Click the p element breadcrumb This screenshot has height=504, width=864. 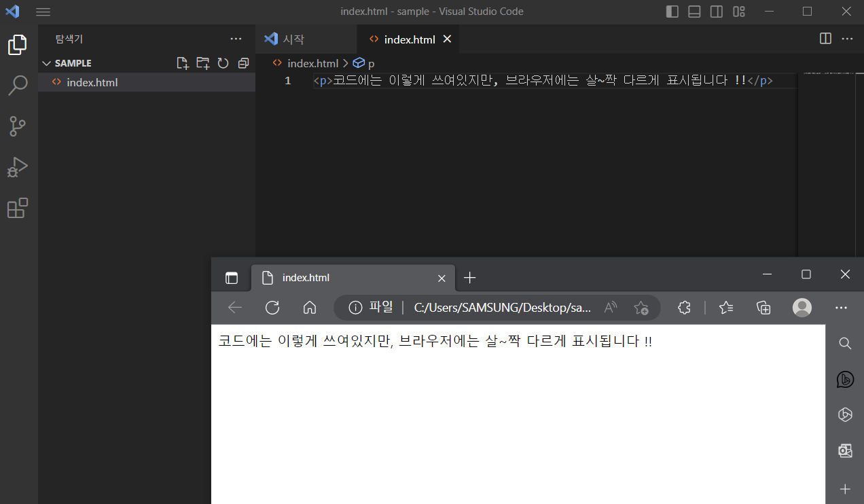364,63
